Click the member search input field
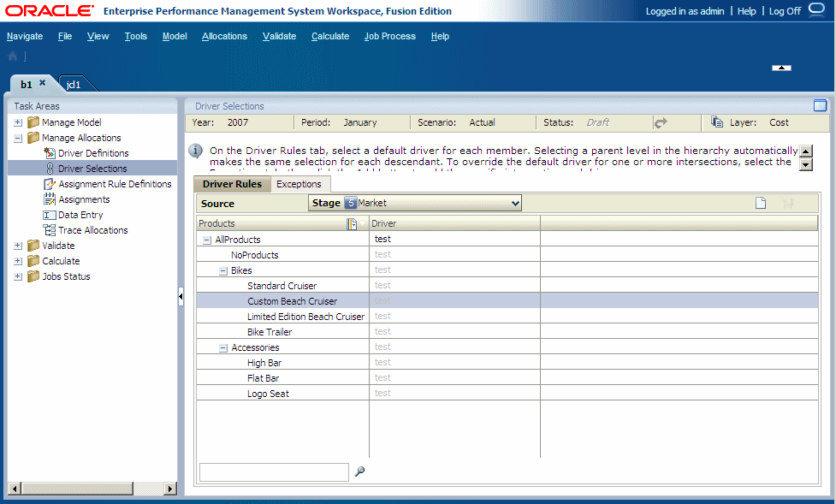Image resolution: width=836 pixels, height=504 pixels. pos(274,471)
